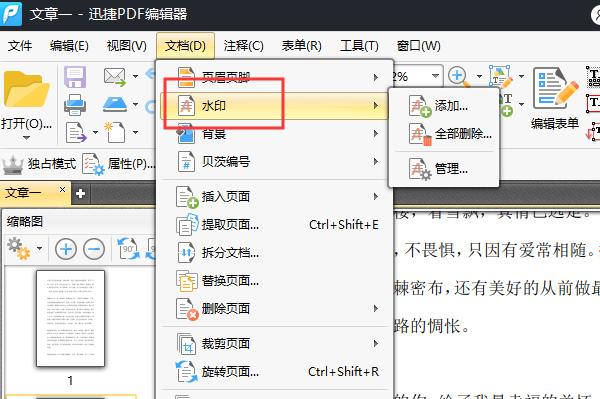Viewport: 600px width, 399px height.
Task: Expand the 打开(O) dropdown arrow
Action: coord(26,138)
